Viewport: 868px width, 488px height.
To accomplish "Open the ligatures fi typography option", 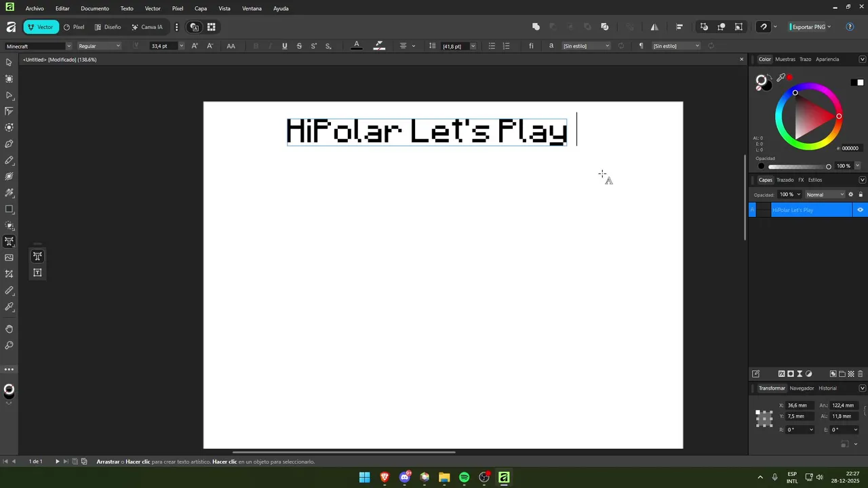I will 531,46.
